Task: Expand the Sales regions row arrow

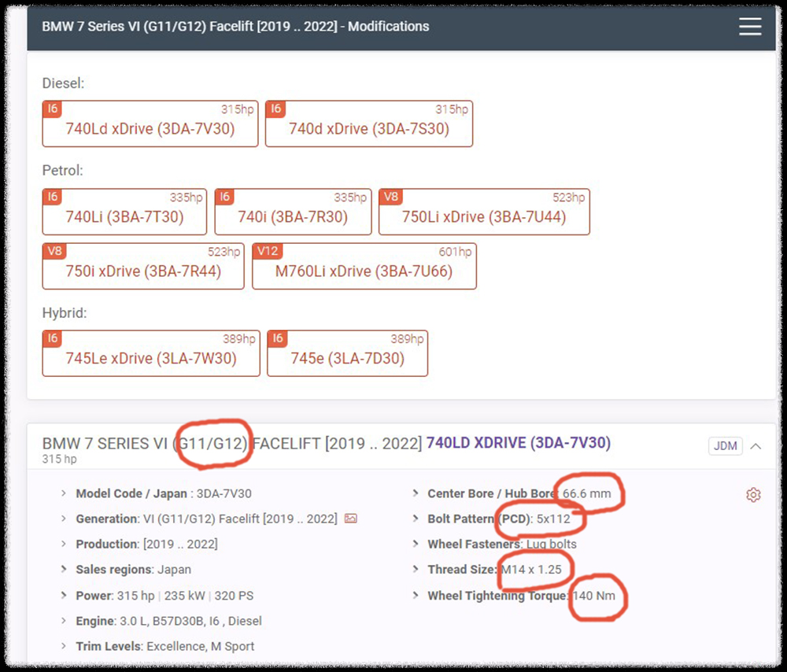Action: (63, 569)
